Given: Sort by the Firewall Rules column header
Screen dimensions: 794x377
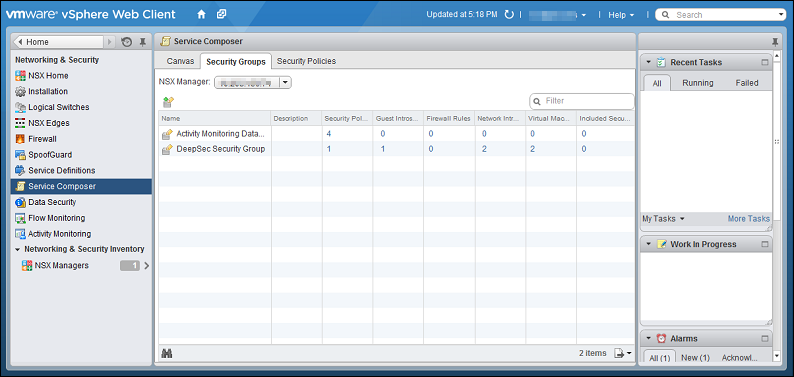Looking at the screenshot, I should tap(449, 118).
